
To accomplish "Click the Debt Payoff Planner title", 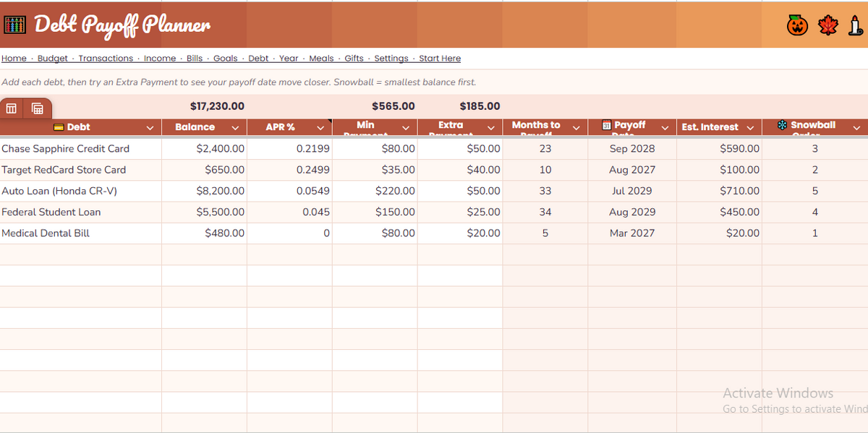I will coord(122,26).
